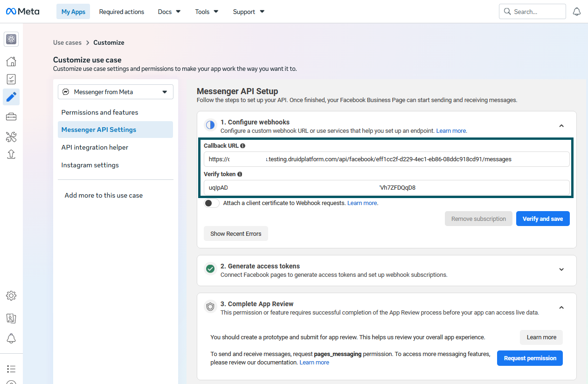588x384 pixels.
Task: Open sidebar alerts bell icon
Action: pos(11,338)
